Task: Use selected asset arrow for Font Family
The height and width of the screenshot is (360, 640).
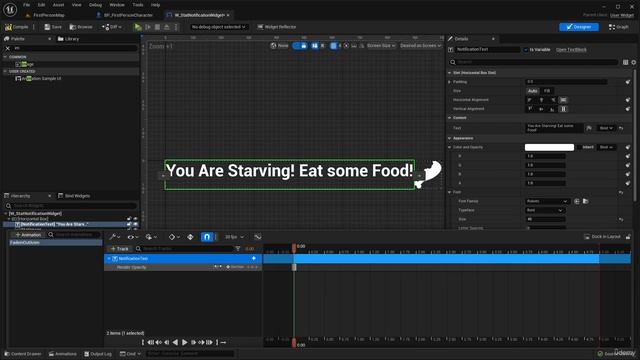Action: 577,201
